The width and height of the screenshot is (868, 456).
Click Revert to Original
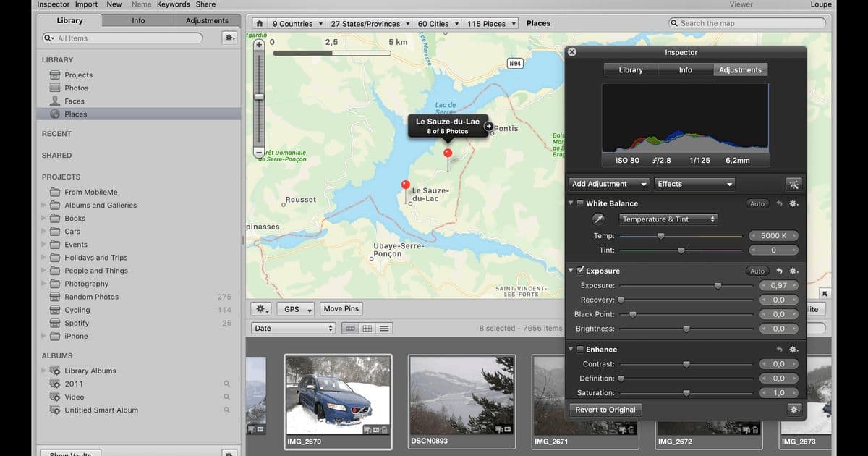tap(605, 409)
